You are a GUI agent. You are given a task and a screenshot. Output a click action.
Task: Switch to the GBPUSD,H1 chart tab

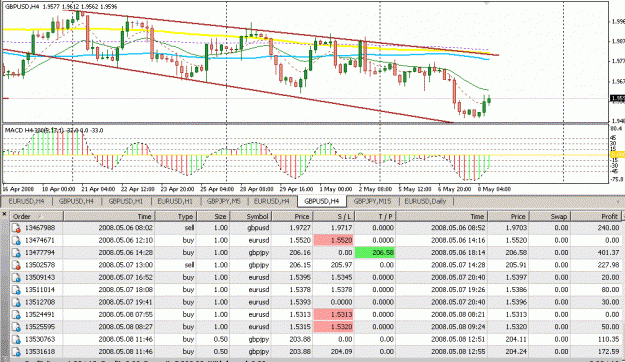click(126, 201)
